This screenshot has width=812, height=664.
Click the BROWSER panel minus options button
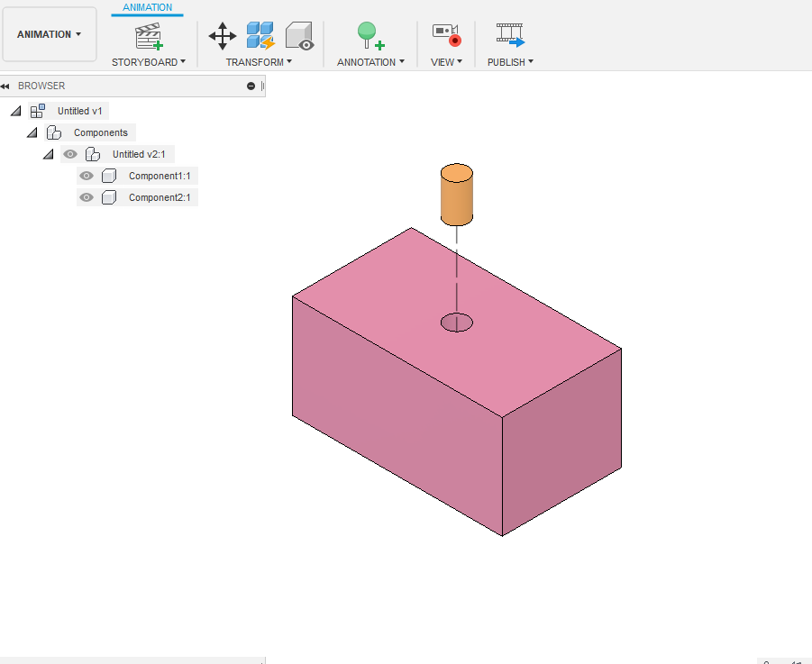tap(251, 86)
